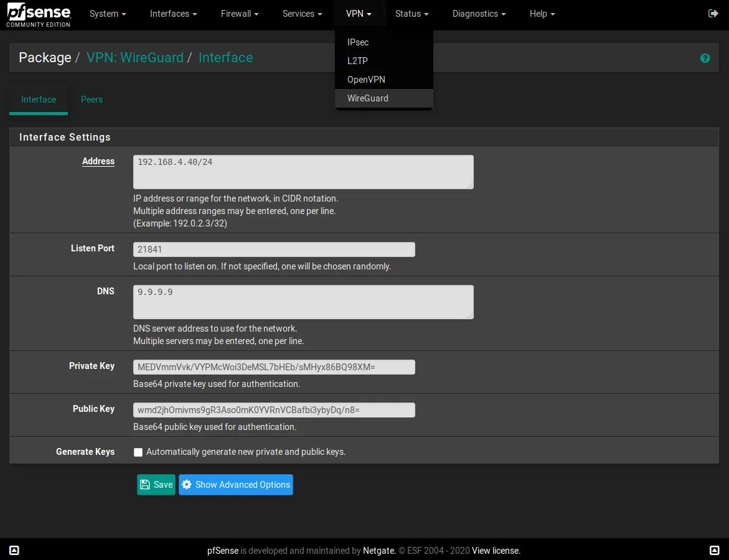Switch to the Peers tab
This screenshot has width=729, height=560.
tap(92, 100)
